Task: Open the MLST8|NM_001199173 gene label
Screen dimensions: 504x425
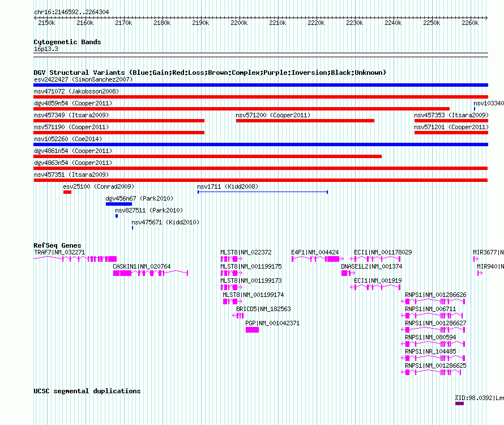Action: (251, 280)
